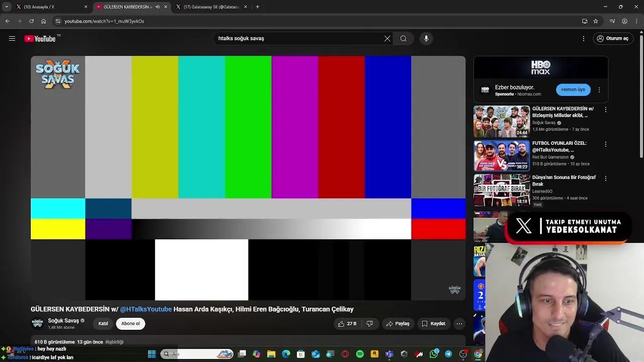Close the Galatasaray SK tab

(246, 7)
